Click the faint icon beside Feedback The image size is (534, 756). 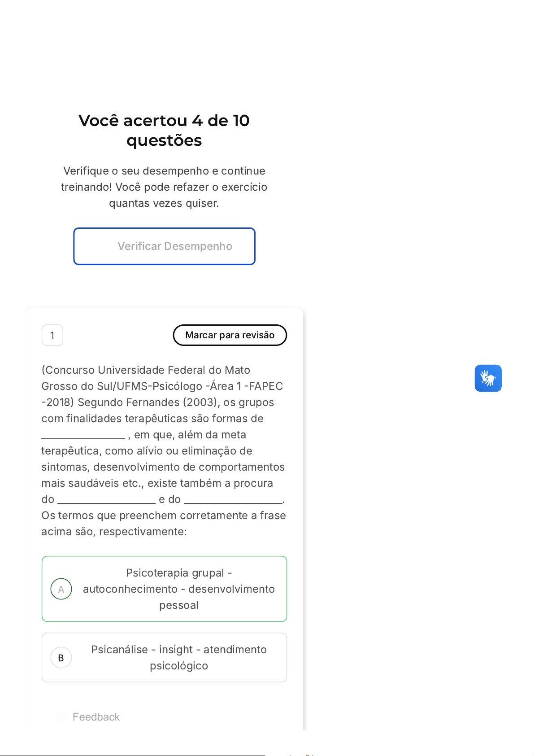tap(61, 717)
